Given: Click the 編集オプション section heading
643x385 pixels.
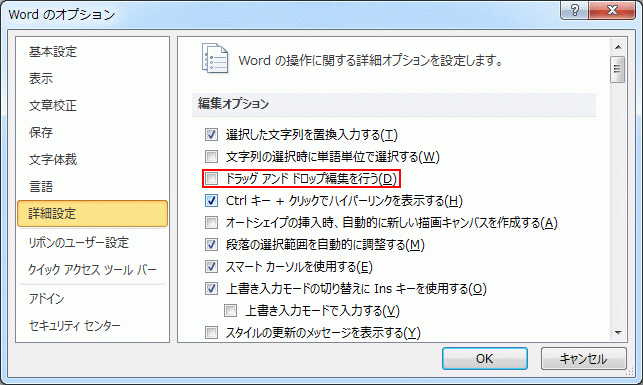Looking at the screenshot, I should (233, 103).
